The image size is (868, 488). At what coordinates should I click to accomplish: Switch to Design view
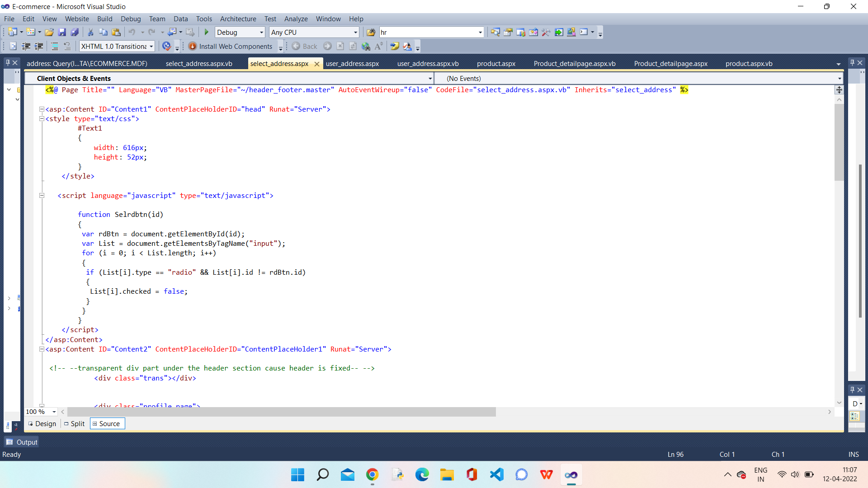[42, 423]
